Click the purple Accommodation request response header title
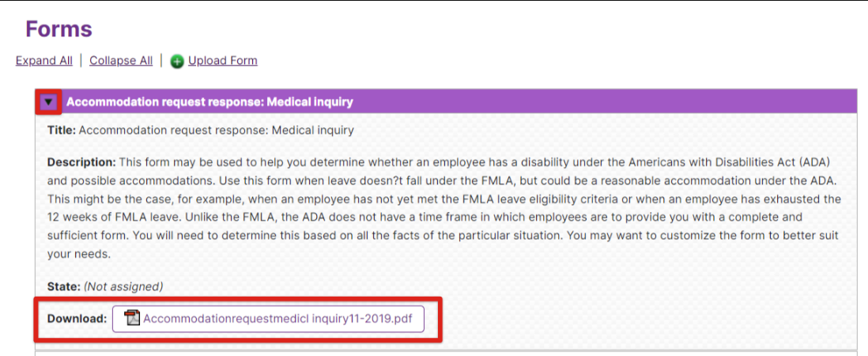Image resolution: width=868 pixels, height=356 pixels. [x=209, y=102]
